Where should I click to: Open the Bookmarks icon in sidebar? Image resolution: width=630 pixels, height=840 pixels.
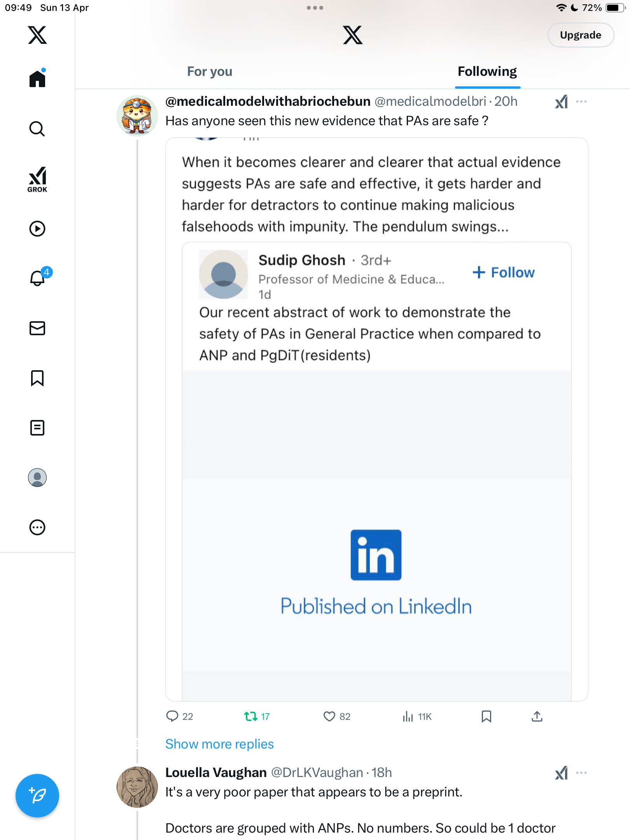coord(37,378)
